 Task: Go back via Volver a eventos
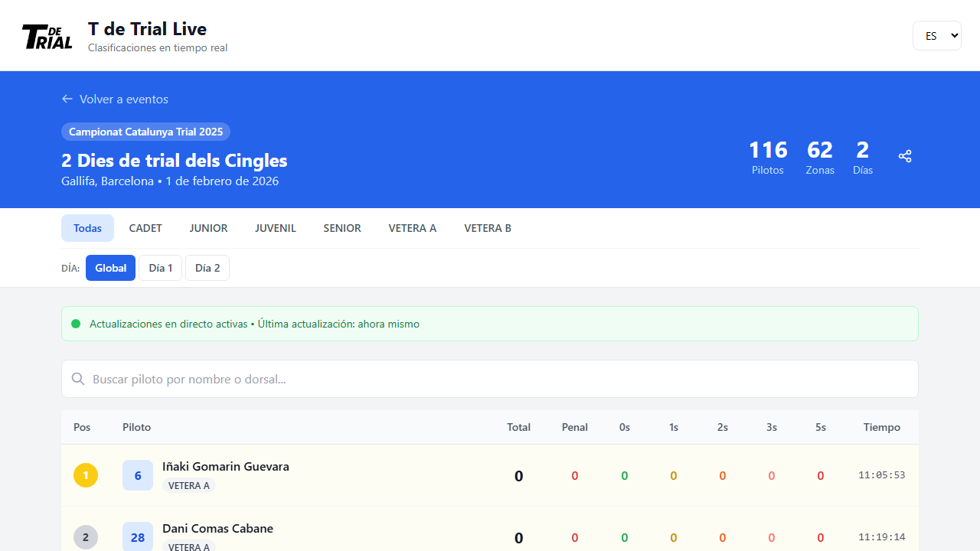[x=123, y=99]
